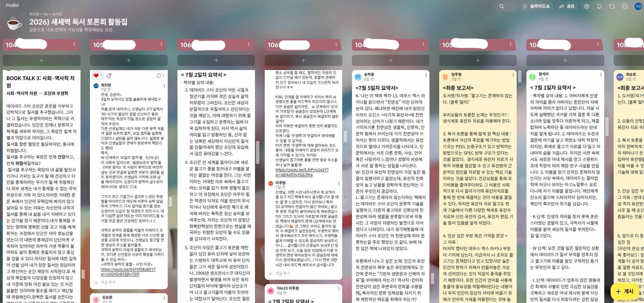Add a post above 송하웅's card
644x303 pixels.
pos(391,60)
